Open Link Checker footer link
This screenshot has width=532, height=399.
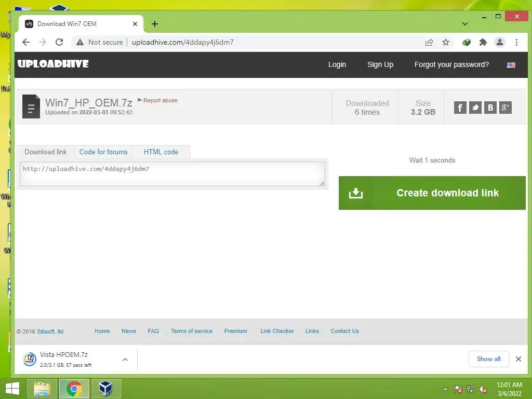coord(277,331)
